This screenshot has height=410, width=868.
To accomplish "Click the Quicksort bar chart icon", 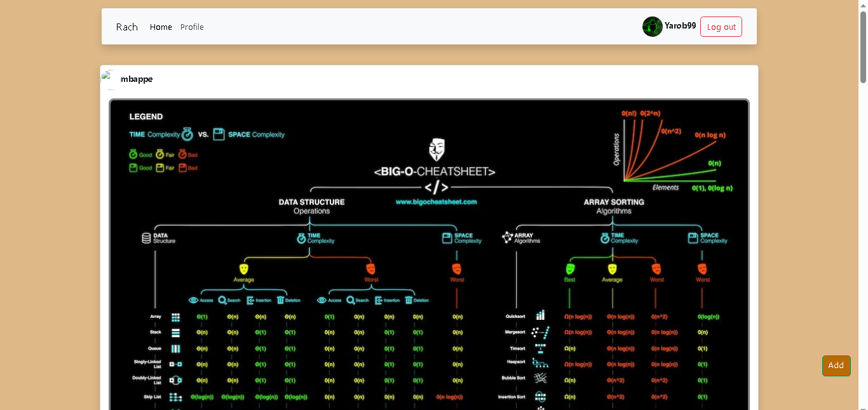I will point(540,315).
